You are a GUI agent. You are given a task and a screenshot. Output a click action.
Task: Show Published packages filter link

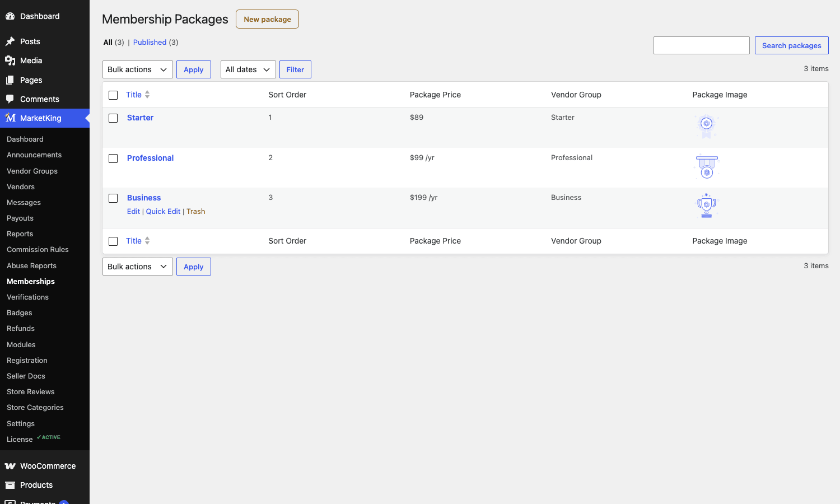150,42
